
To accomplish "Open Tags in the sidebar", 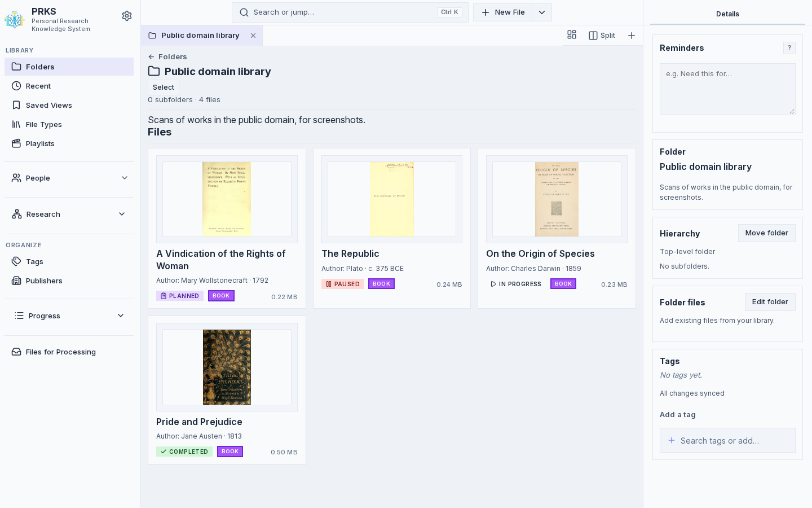I will tap(69, 261).
